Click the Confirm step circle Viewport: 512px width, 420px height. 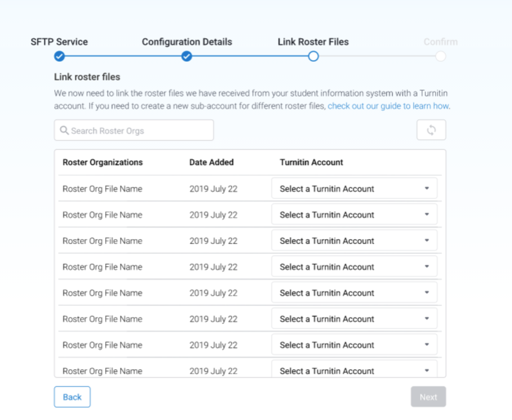point(440,57)
